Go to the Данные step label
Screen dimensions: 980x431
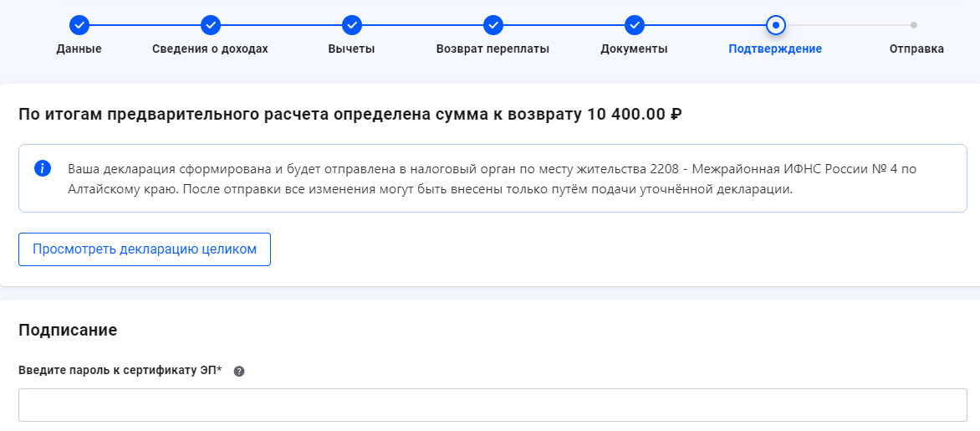click(x=79, y=49)
